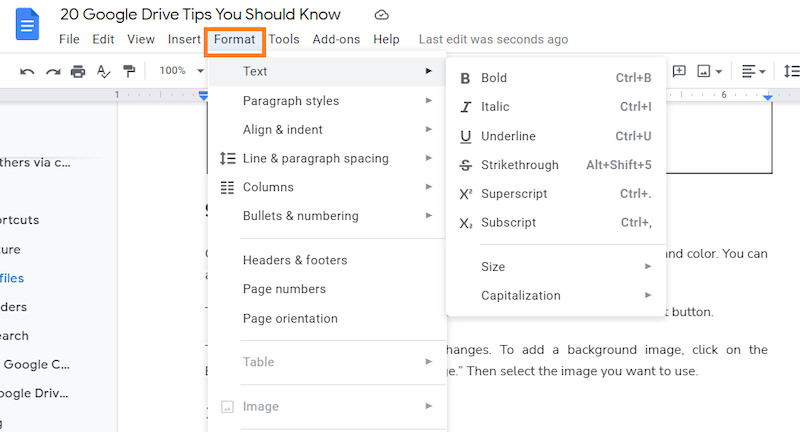Screen dimensions: 800x432
Task: Click the Paint format roller icon
Action: pyautogui.click(x=129, y=71)
